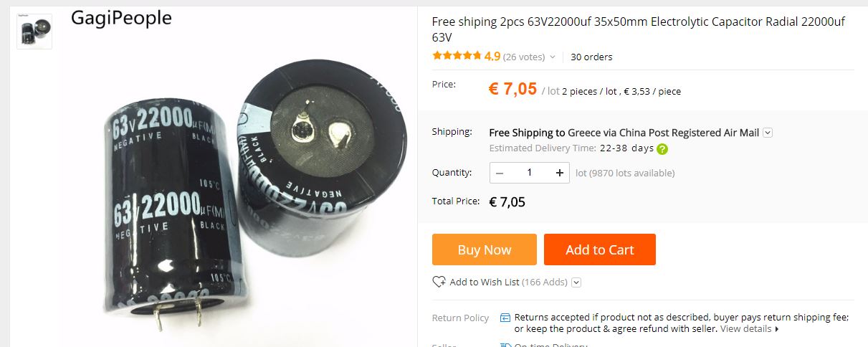Click the Add to Cart button

pyautogui.click(x=599, y=249)
